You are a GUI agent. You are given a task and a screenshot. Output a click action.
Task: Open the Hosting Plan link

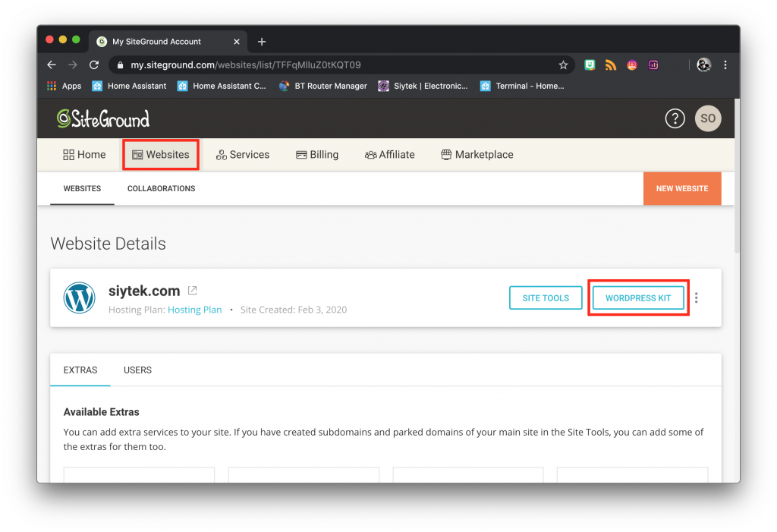tap(195, 310)
